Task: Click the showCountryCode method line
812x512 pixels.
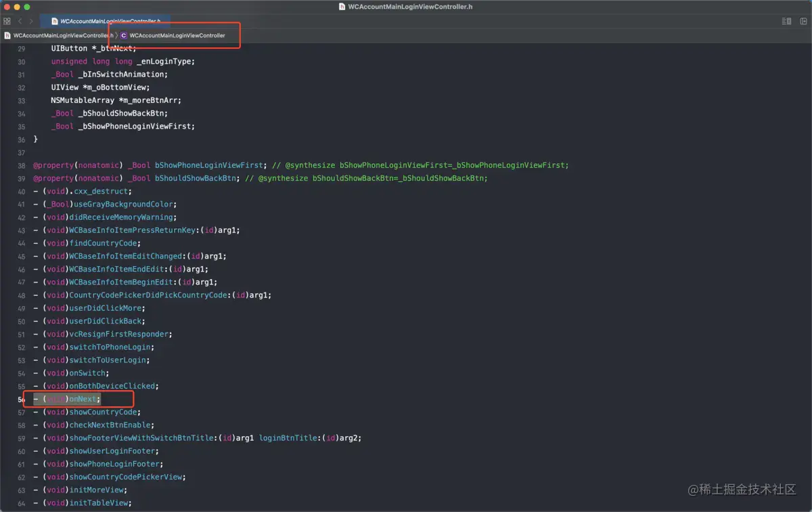Action: [x=87, y=412]
